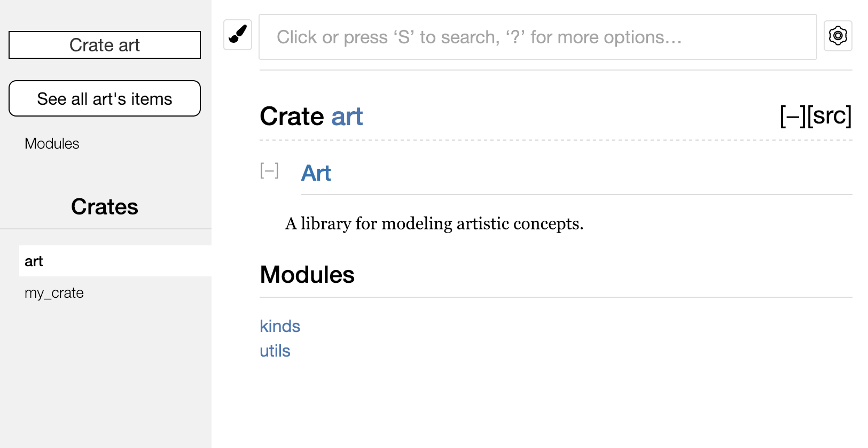Open the kinds module
This screenshot has height=448, width=868.
pyautogui.click(x=280, y=326)
